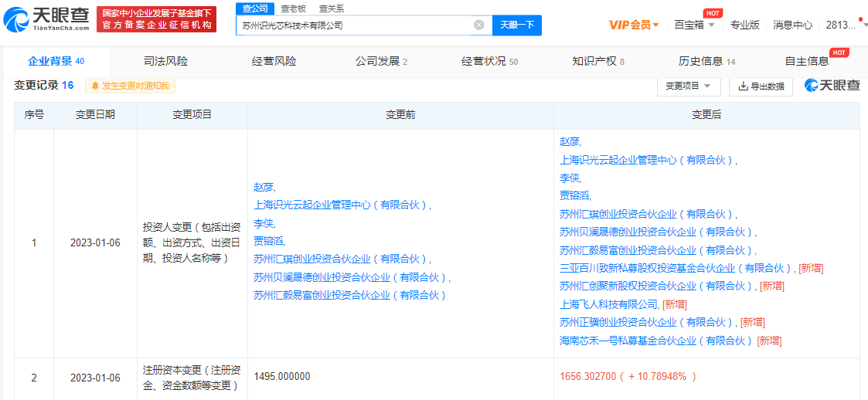Click the 天眼一下 search button
The width and height of the screenshot is (868, 400).
point(517,25)
